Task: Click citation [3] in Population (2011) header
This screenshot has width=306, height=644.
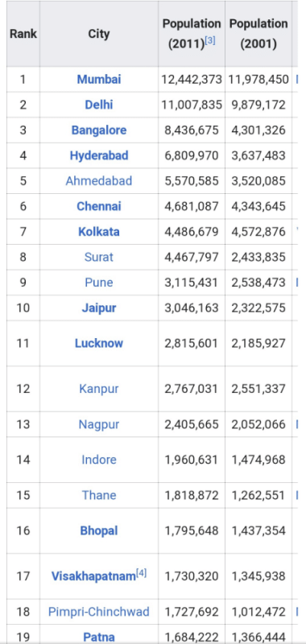Action: click(210, 41)
